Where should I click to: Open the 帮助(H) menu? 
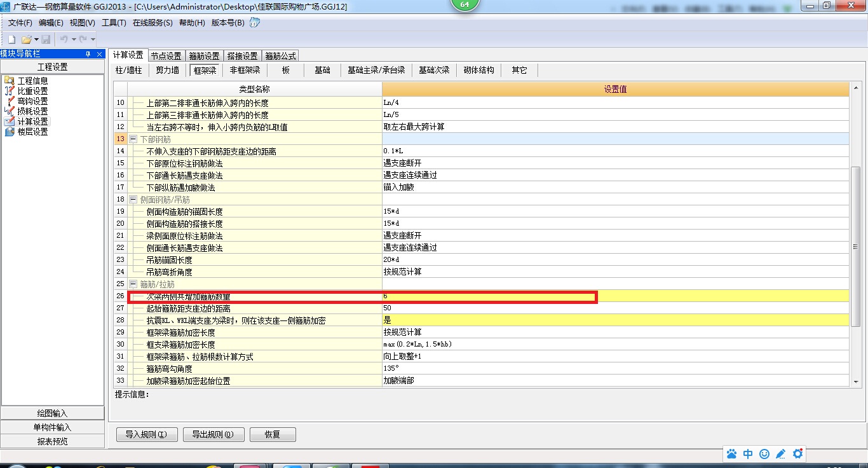tap(192, 22)
